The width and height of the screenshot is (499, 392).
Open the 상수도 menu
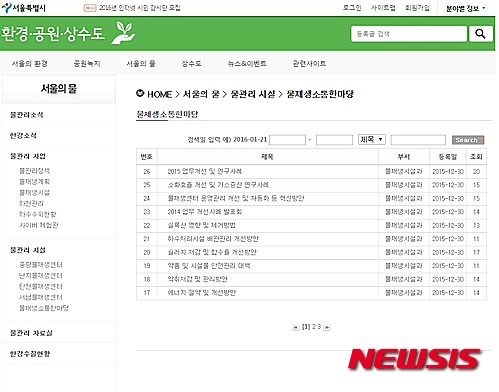tap(191, 63)
